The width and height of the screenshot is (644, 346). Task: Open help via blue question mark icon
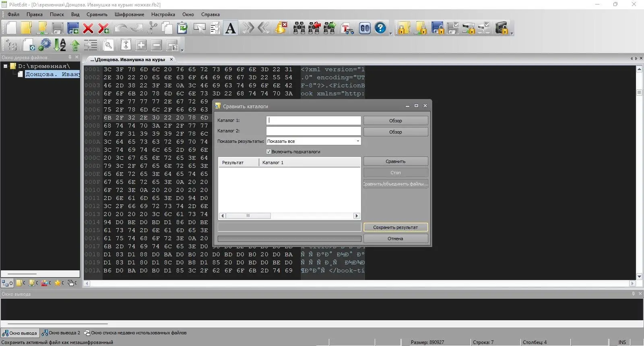pyautogui.click(x=380, y=28)
